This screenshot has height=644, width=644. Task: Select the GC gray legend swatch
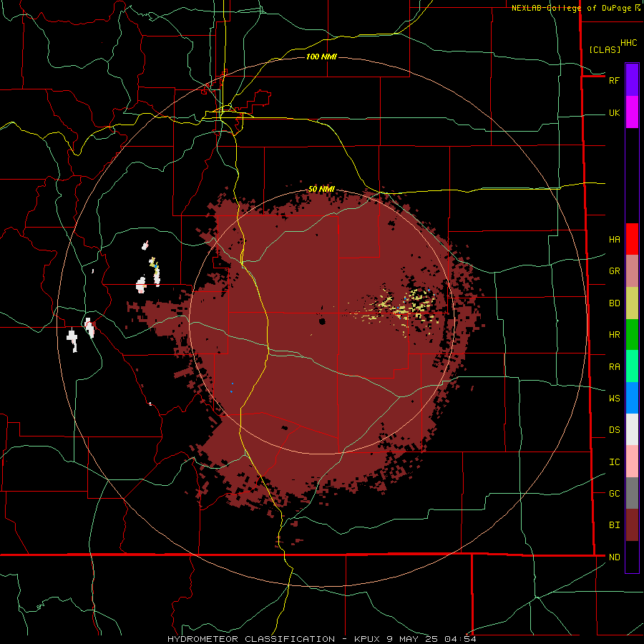632,493
